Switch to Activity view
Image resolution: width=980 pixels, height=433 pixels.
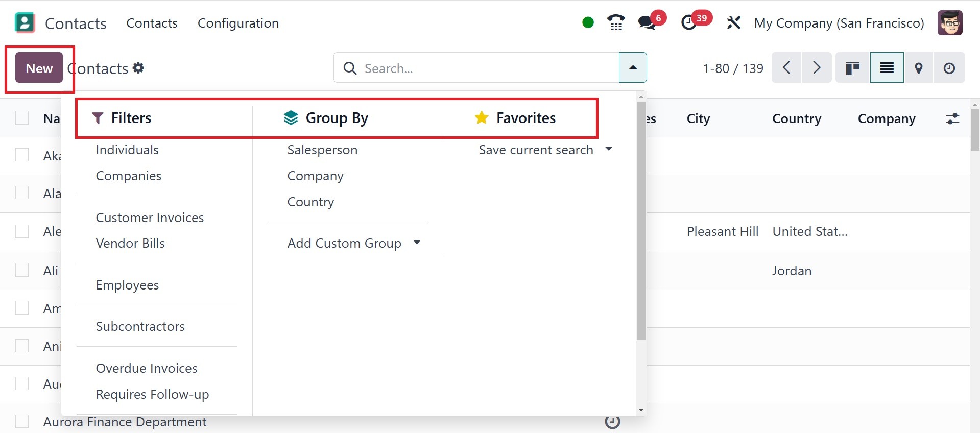point(949,68)
